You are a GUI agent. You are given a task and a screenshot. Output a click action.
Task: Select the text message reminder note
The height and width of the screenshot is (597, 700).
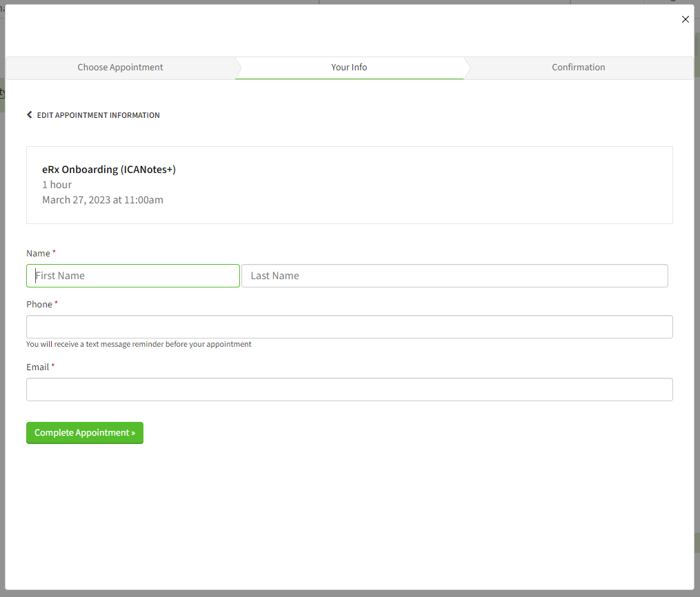[x=139, y=344]
